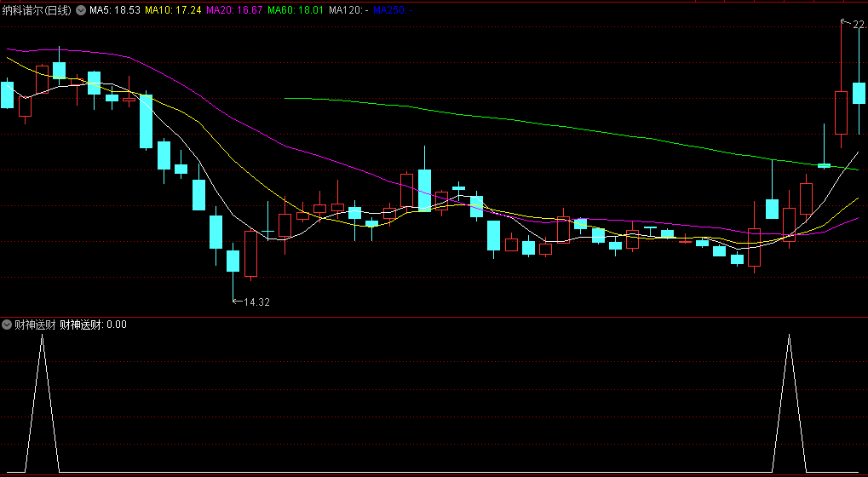Open the dropdown arrow beside 财神送财 indicator
Image resolution: width=868 pixels, height=477 pixels.
tap(8, 325)
